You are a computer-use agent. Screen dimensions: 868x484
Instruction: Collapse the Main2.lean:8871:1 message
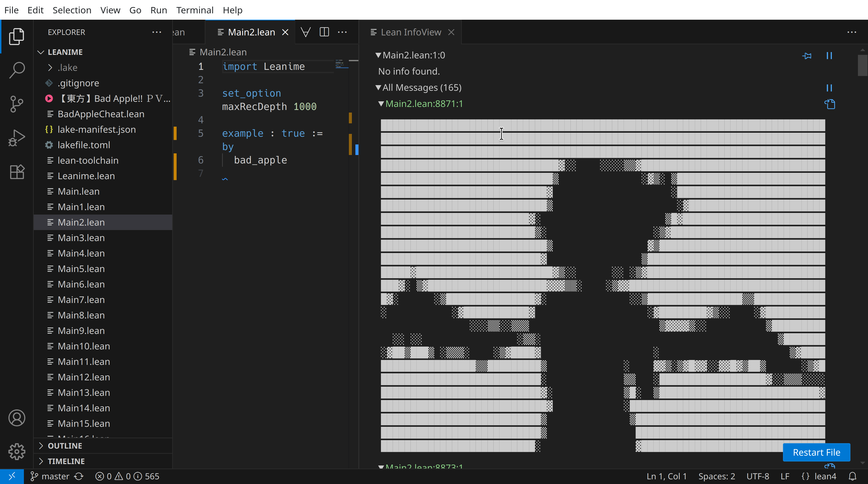381,104
